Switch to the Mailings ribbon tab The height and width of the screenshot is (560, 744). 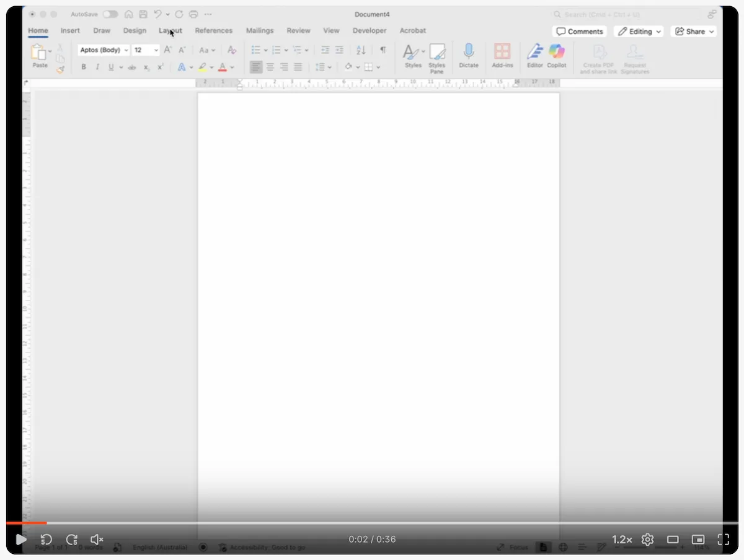[260, 30]
